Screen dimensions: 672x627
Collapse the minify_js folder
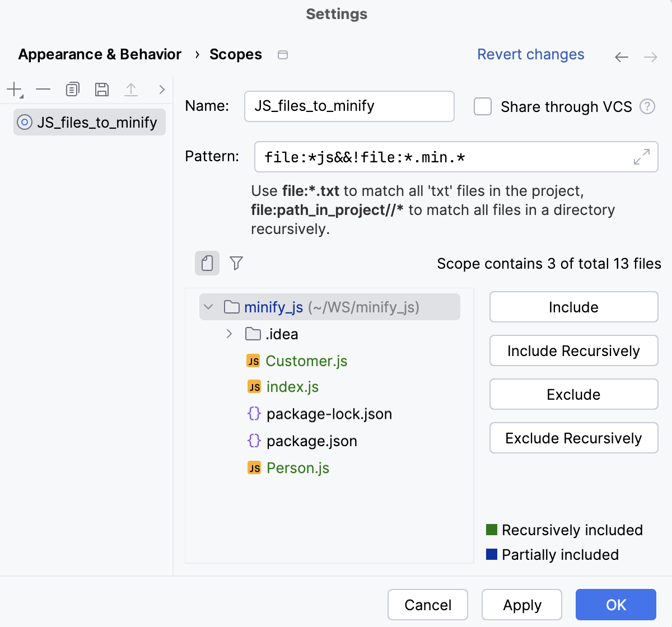208,307
